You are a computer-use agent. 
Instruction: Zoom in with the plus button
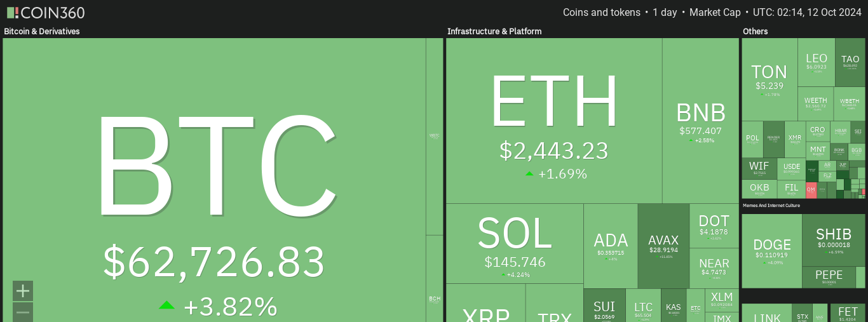[x=23, y=291]
